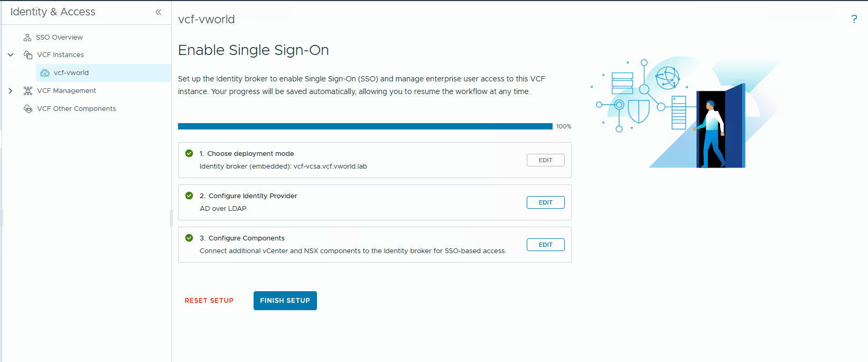Open help via the question mark icon
This screenshot has height=362, width=868.
[x=854, y=20]
